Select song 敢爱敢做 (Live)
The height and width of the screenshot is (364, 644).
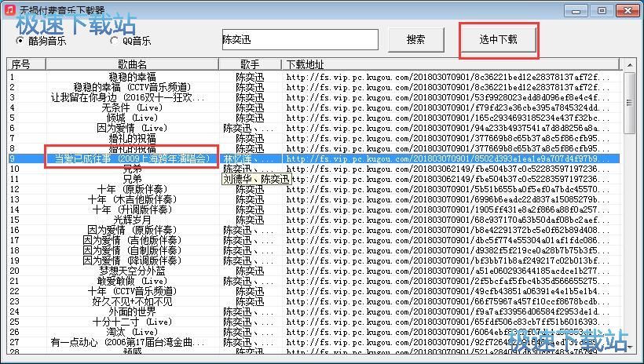(132, 281)
